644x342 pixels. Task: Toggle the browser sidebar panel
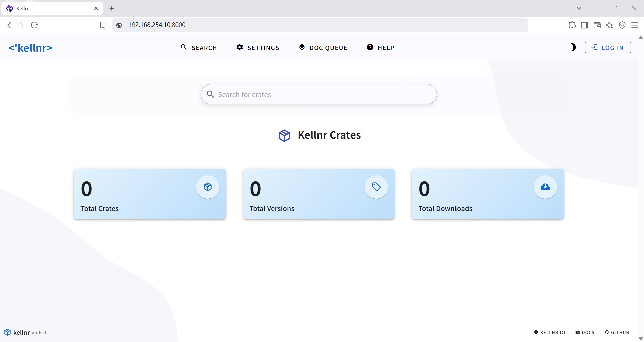pyautogui.click(x=584, y=25)
